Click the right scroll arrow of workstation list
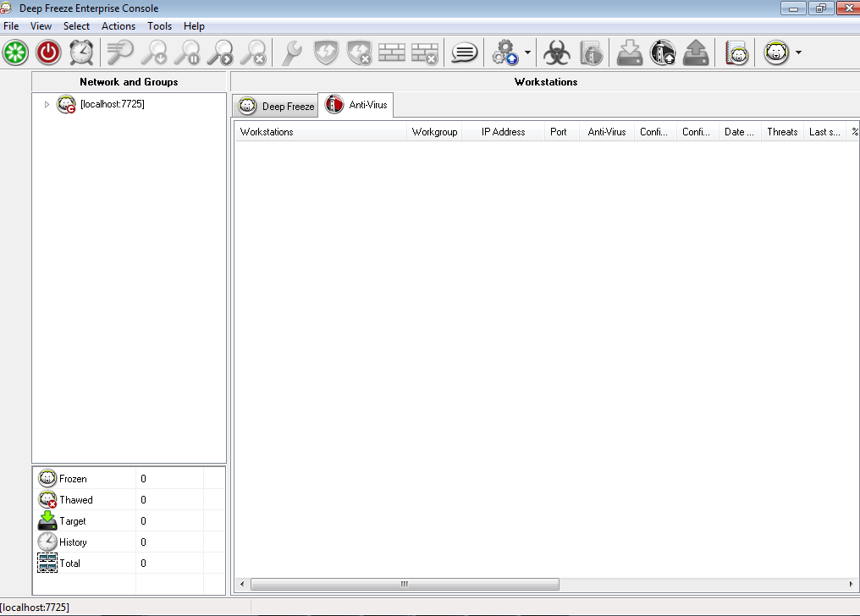This screenshot has height=616, width=860. point(851,584)
